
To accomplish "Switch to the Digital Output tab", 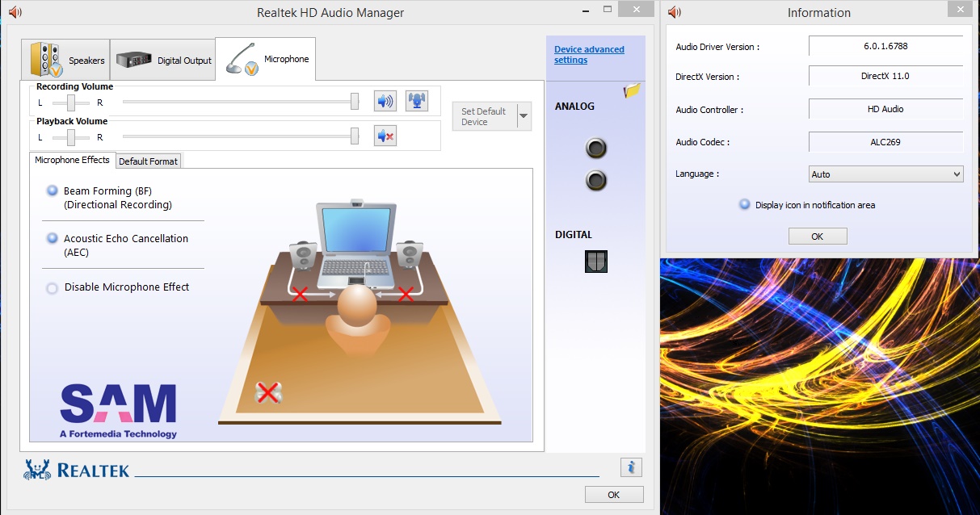I will 163,60.
